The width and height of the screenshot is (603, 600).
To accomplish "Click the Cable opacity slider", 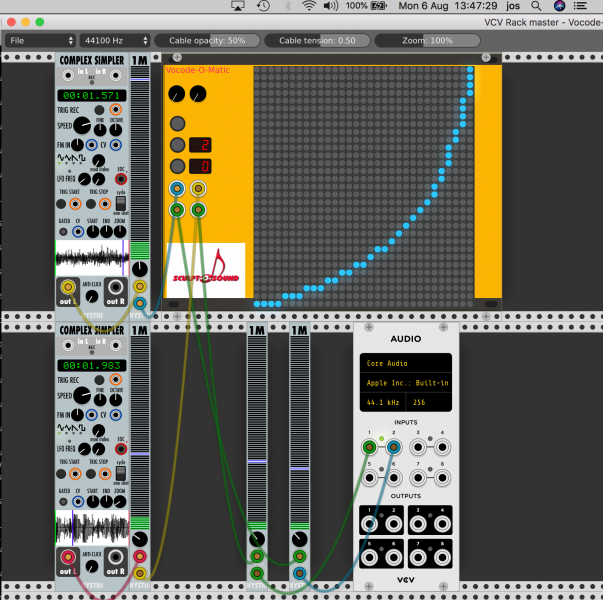I will tap(207, 40).
